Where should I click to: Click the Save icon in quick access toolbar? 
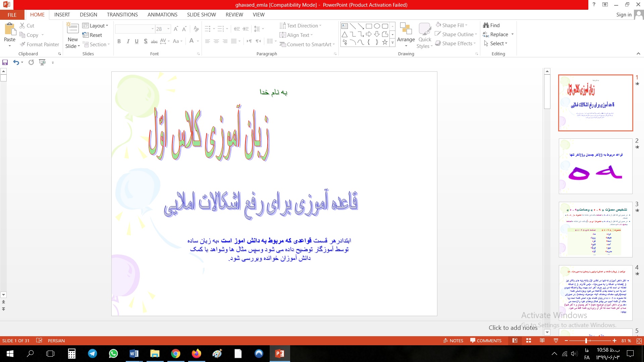(5, 62)
